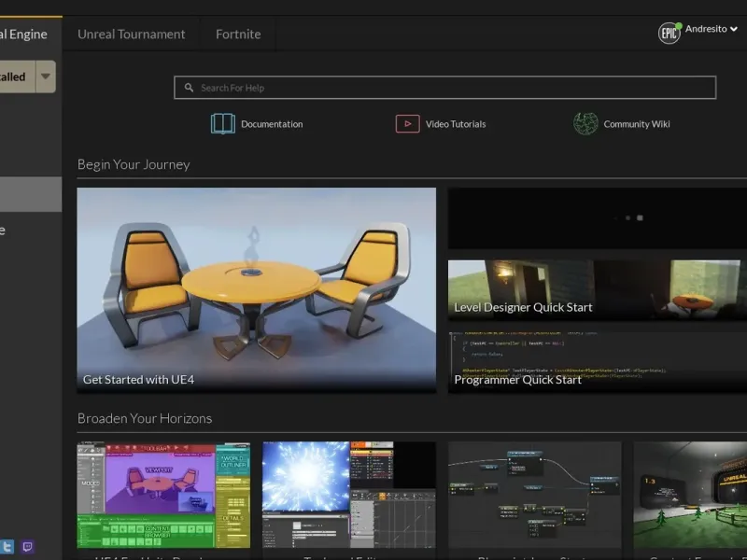This screenshot has height=560, width=747.
Task: Switch to the Unreal Tournament tab
Action: click(131, 34)
